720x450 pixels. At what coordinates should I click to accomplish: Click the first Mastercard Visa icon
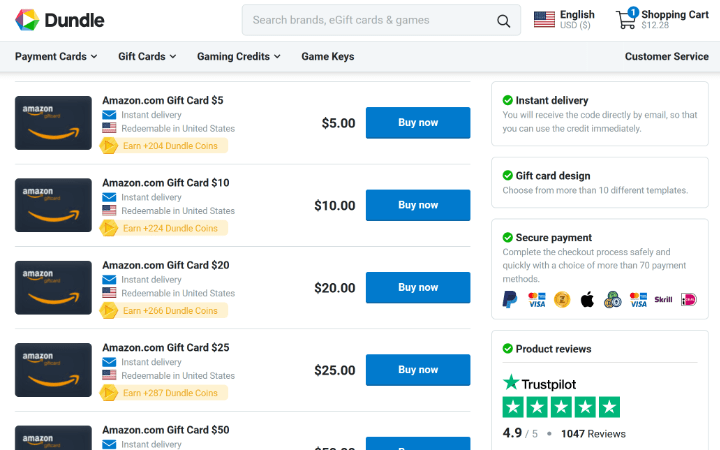click(536, 300)
